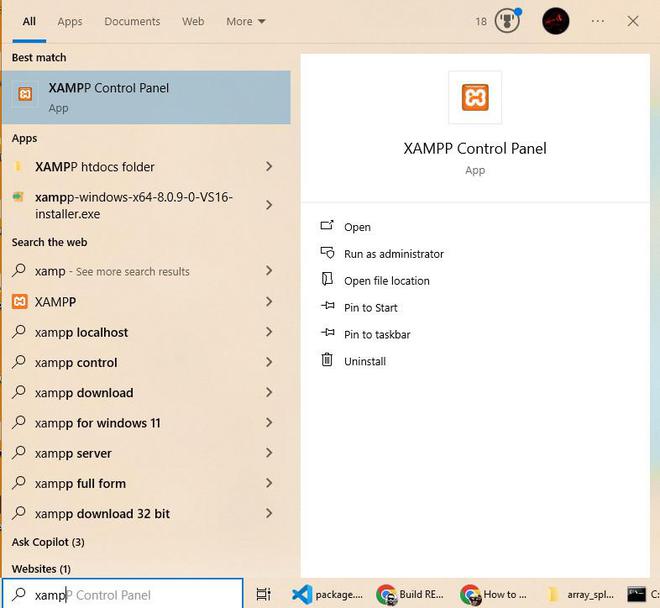Select the Run as administrator shield icon
The height and width of the screenshot is (608, 660).
point(327,253)
